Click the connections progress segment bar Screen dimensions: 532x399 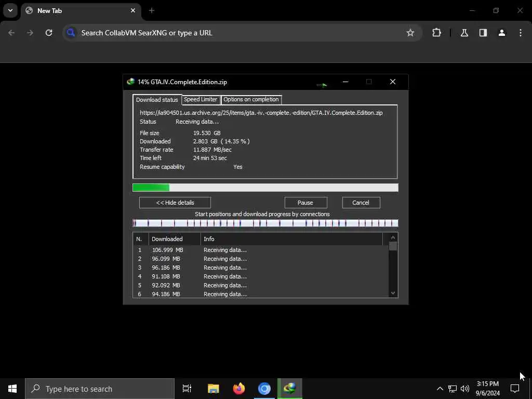pyautogui.click(x=265, y=223)
